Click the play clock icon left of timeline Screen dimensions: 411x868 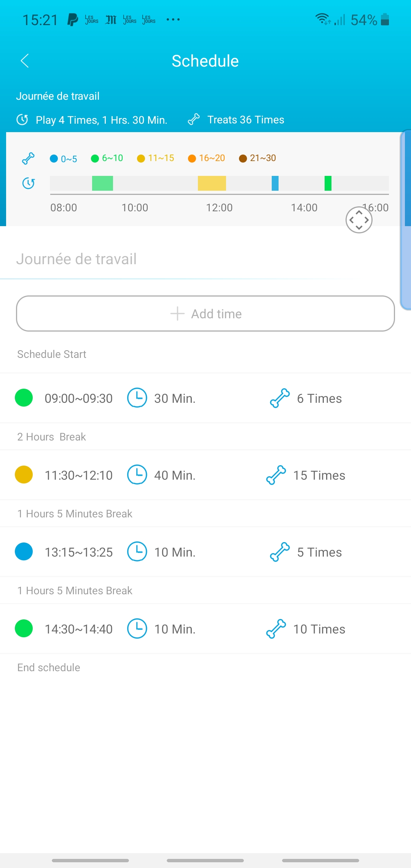point(29,183)
